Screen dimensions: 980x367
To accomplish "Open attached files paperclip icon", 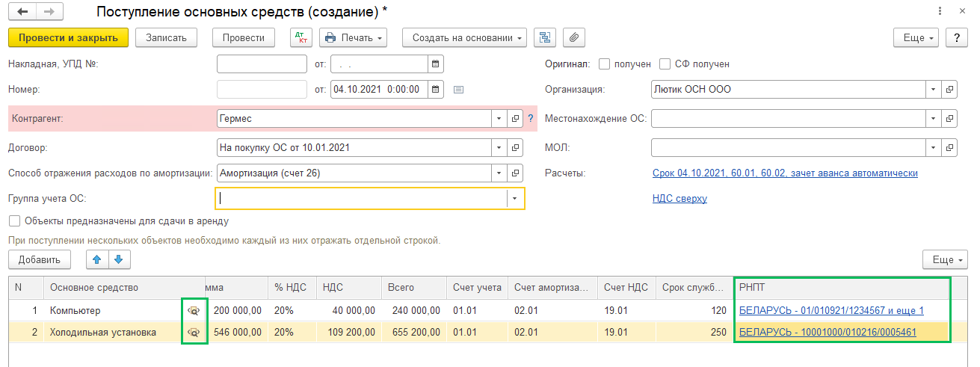I will coord(573,37).
